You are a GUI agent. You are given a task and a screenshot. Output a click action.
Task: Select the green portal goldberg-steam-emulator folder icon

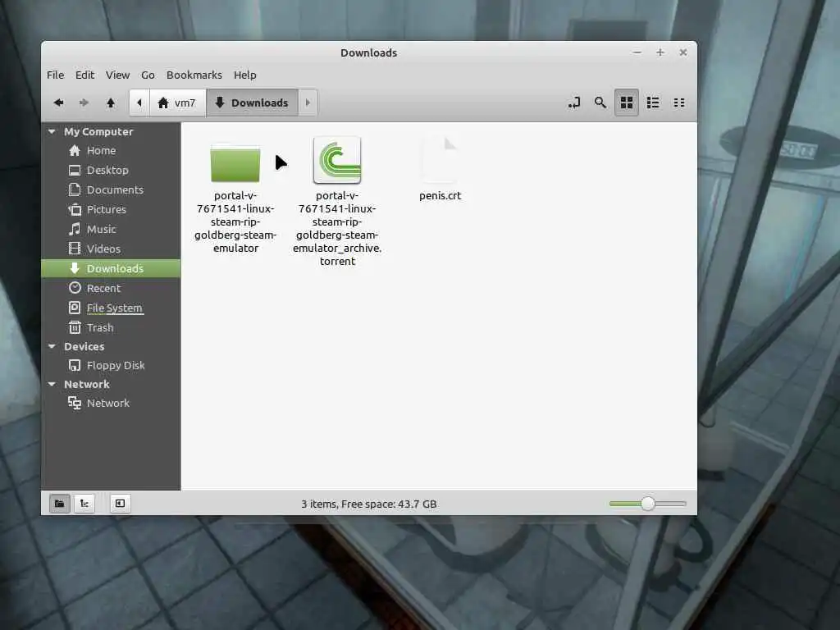pos(235,163)
